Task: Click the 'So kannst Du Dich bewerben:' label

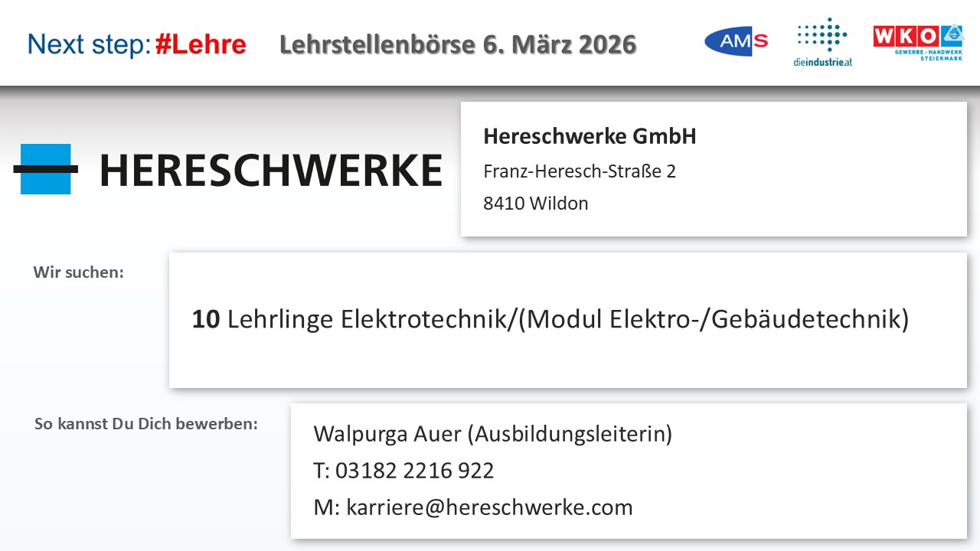Action: click(x=146, y=423)
